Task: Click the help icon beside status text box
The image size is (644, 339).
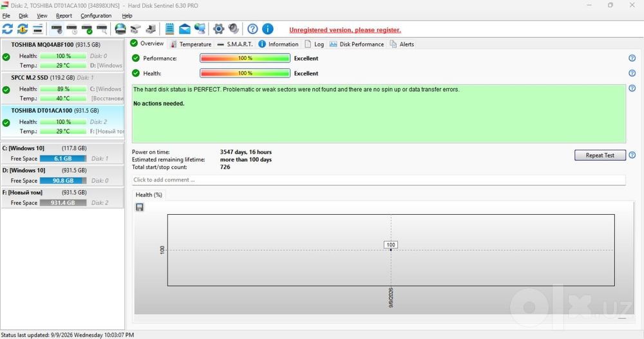Action: click(x=632, y=88)
